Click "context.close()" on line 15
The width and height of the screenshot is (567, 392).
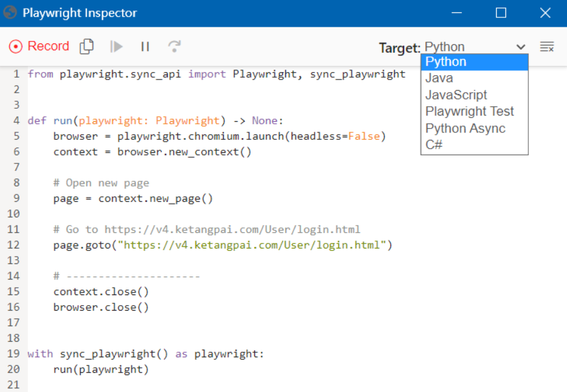101,291
